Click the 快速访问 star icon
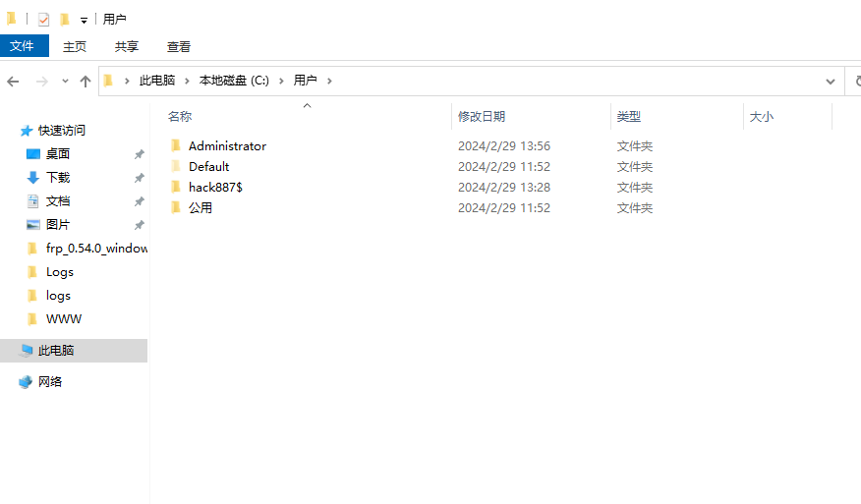Screen dimensions: 861x504 click(27, 131)
